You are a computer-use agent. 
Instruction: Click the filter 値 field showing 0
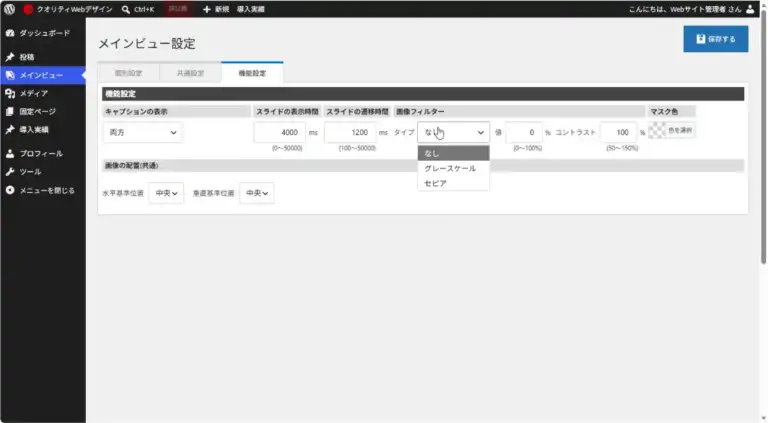pyautogui.click(x=524, y=132)
